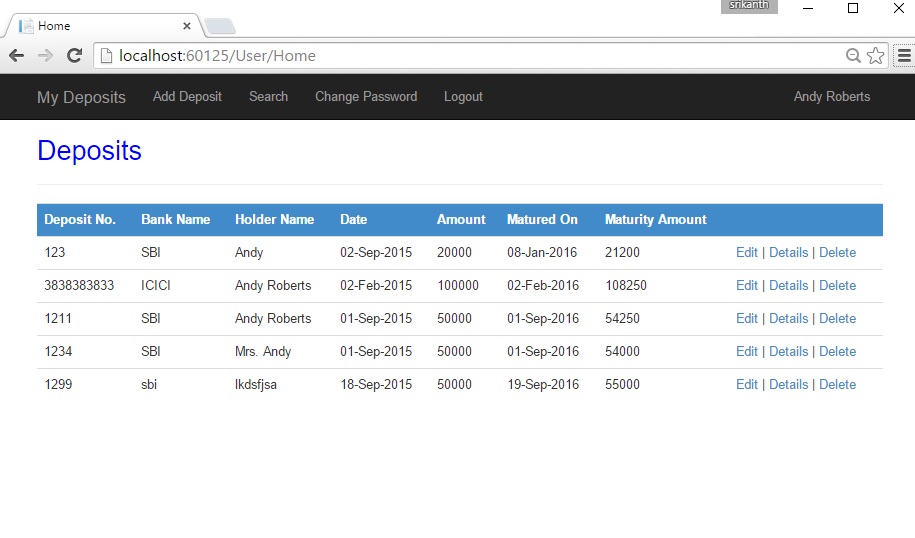Click the Maturity Amount column header
The image size is (915, 538).
click(655, 219)
